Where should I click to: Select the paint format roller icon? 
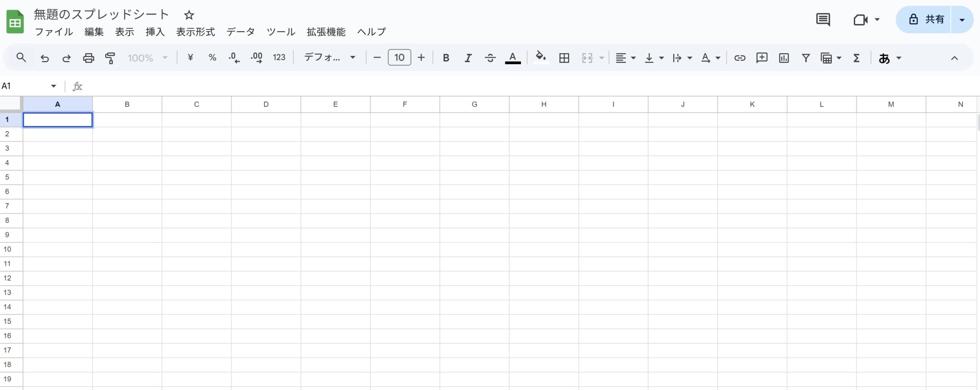click(110, 58)
